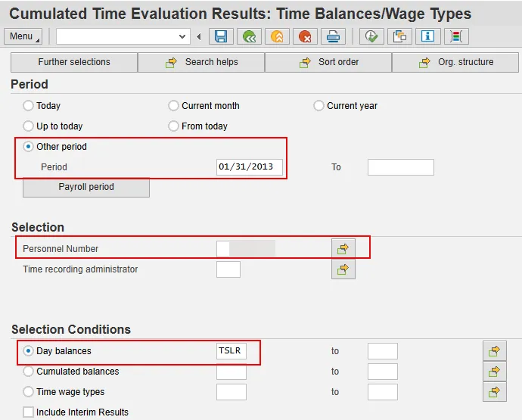This screenshot has width=522, height=420.
Task: Select the Time wage types radio button
Action: (28, 392)
